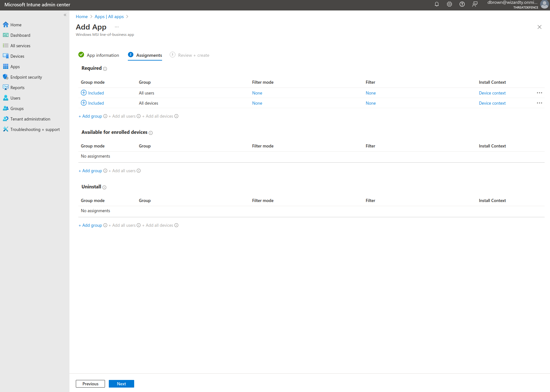Show info icon for Uninstall Add group
The height and width of the screenshot is (392, 550).
[105, 225]
